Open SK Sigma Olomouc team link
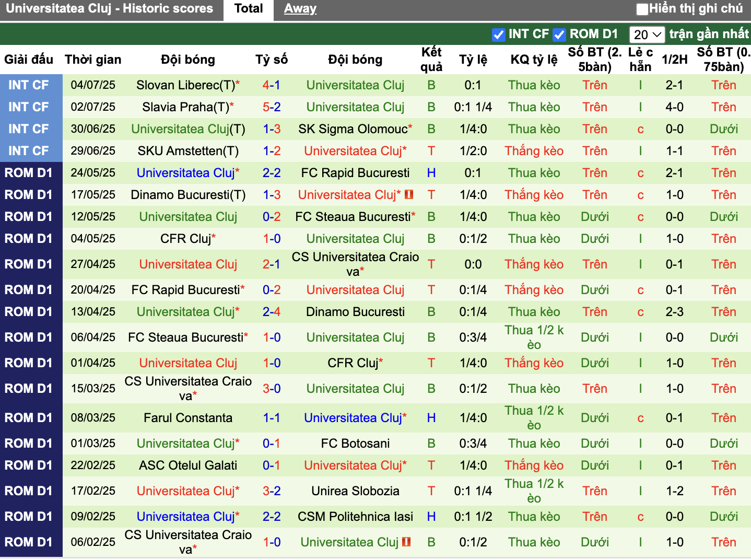The height and width of the screenshot is (560, 751). tap(353, 129)
